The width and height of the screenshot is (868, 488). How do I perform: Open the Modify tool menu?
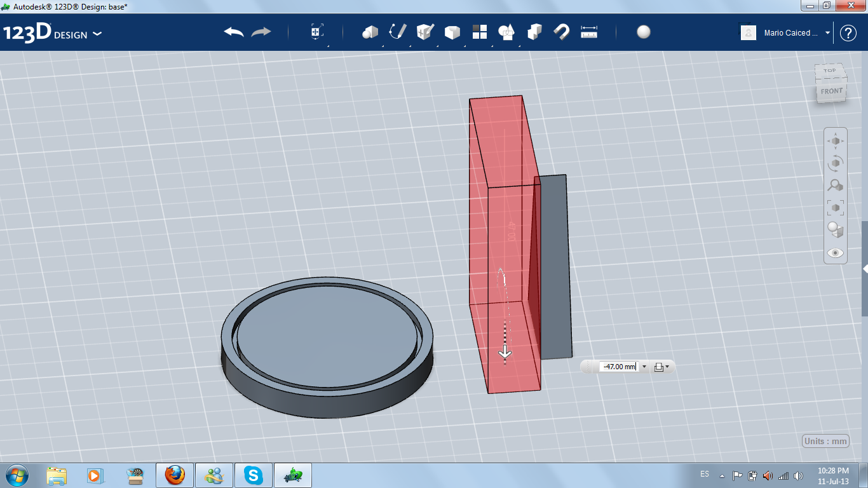click(452, 32)
